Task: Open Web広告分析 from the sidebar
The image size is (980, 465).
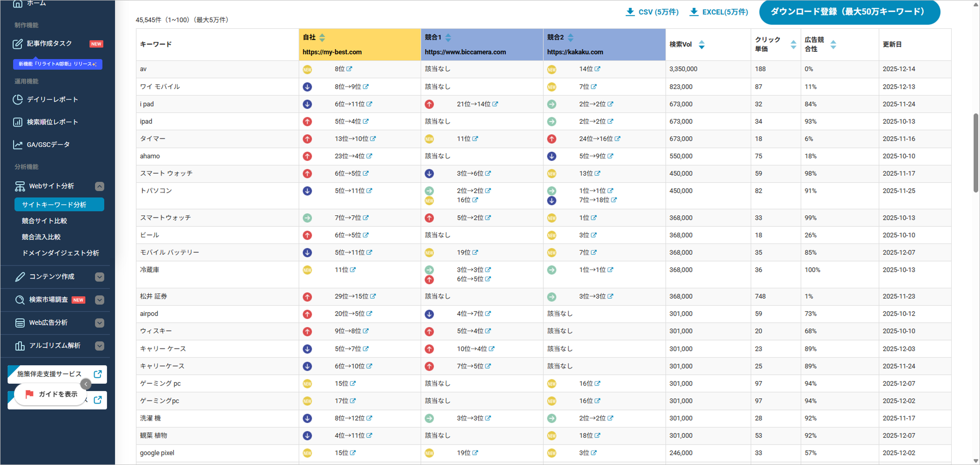Action: point(48,322)
